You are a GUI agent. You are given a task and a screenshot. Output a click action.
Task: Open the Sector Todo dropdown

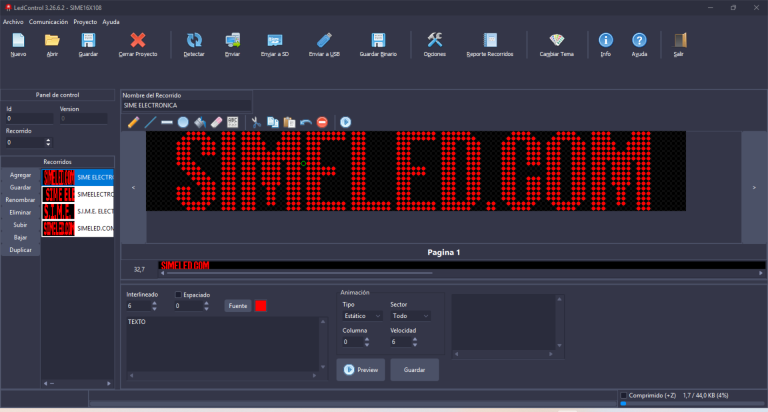(410, 316)
